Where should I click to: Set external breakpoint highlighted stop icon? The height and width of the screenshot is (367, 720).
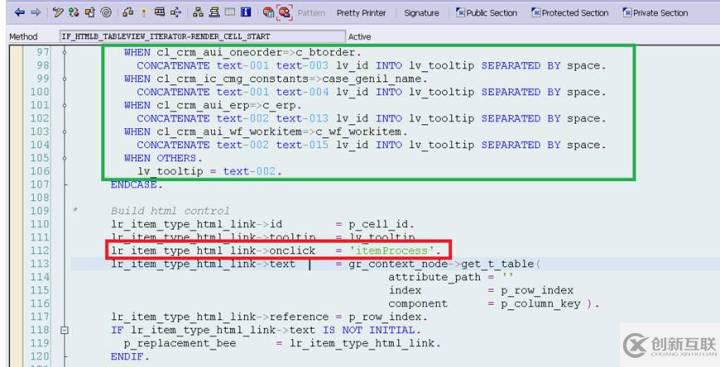(x=285, y=12)
